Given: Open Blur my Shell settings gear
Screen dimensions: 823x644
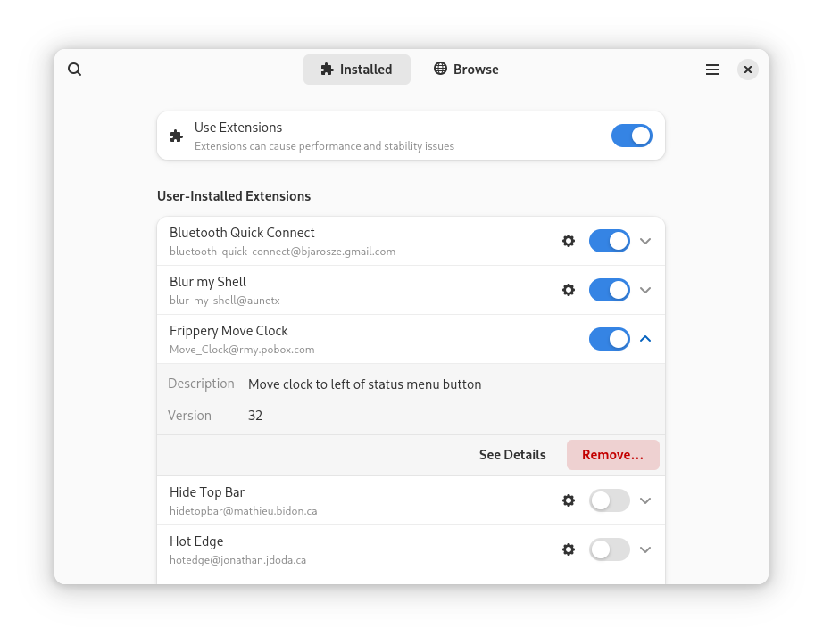Looking at the screenshot, I should pyautogui.click(x=569, y=290).
